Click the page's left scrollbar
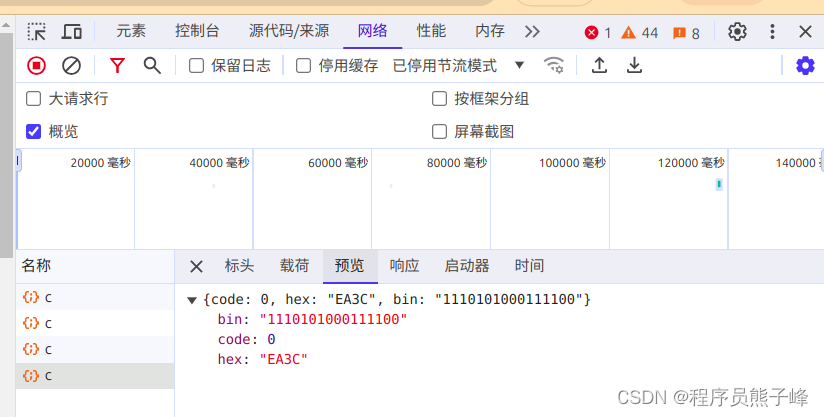Image resolution: width=824 pixels, height=417 pixels. pyautogui.click(x=6, y=147)
